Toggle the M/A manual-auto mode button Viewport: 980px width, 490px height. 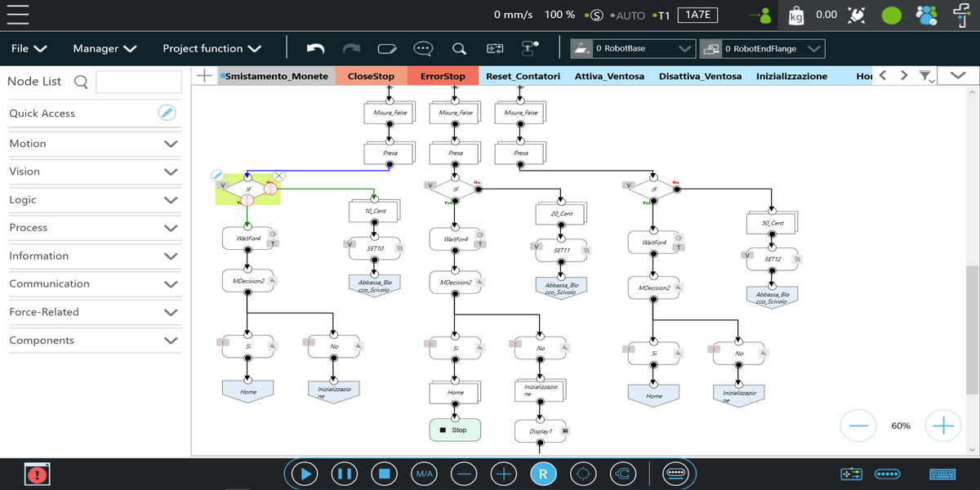pyautogui.click(x=424, y=473)
